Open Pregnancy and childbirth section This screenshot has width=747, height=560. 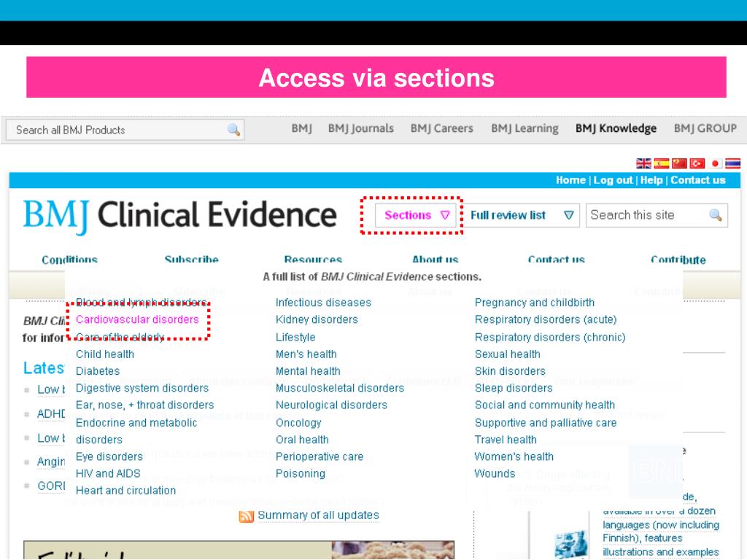(535, 303)
